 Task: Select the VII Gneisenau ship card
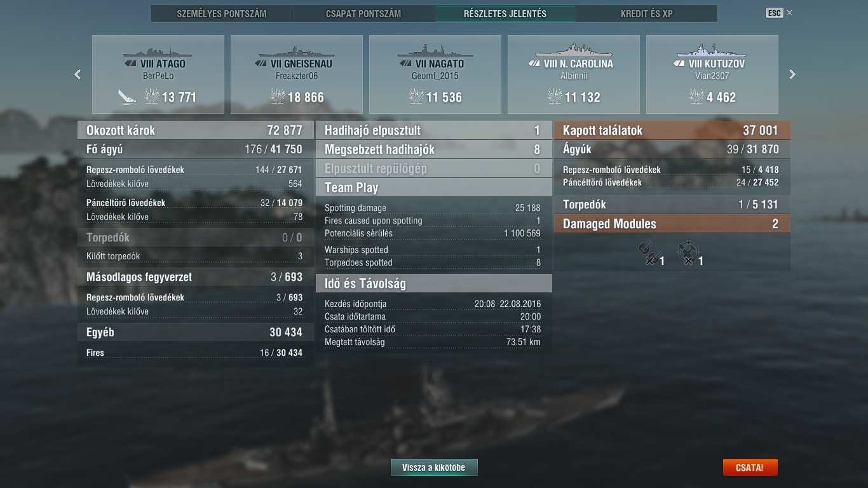(x=297, y=74)
